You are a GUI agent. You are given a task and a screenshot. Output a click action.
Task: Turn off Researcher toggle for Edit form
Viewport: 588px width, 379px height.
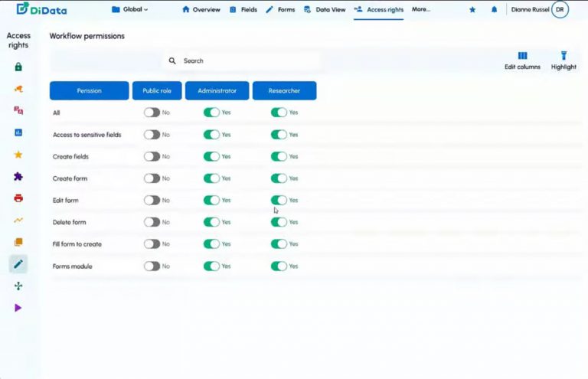279,200
